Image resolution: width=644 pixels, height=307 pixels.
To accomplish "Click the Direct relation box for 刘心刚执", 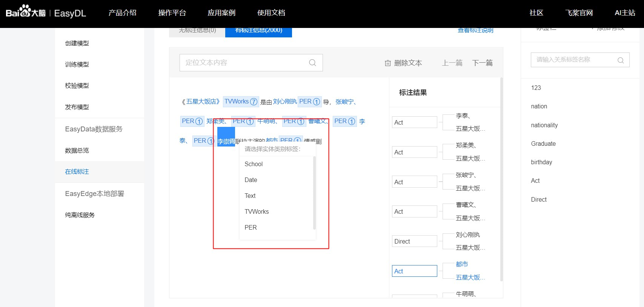I will [x=414, y=241].
